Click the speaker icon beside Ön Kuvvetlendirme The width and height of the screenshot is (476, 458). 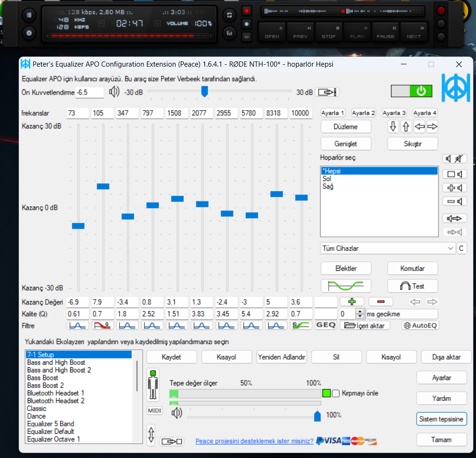pos(114,92)
